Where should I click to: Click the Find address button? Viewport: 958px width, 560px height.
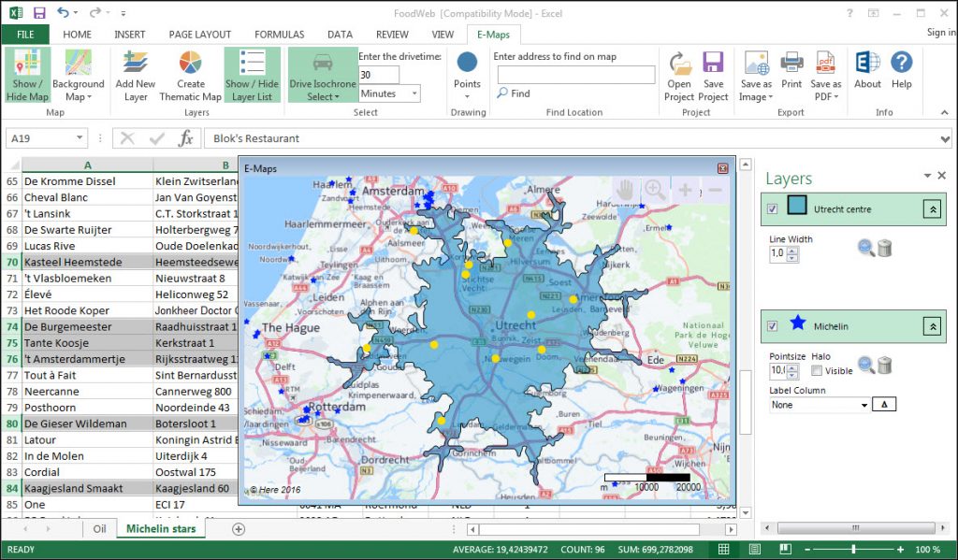coord(514,93)
